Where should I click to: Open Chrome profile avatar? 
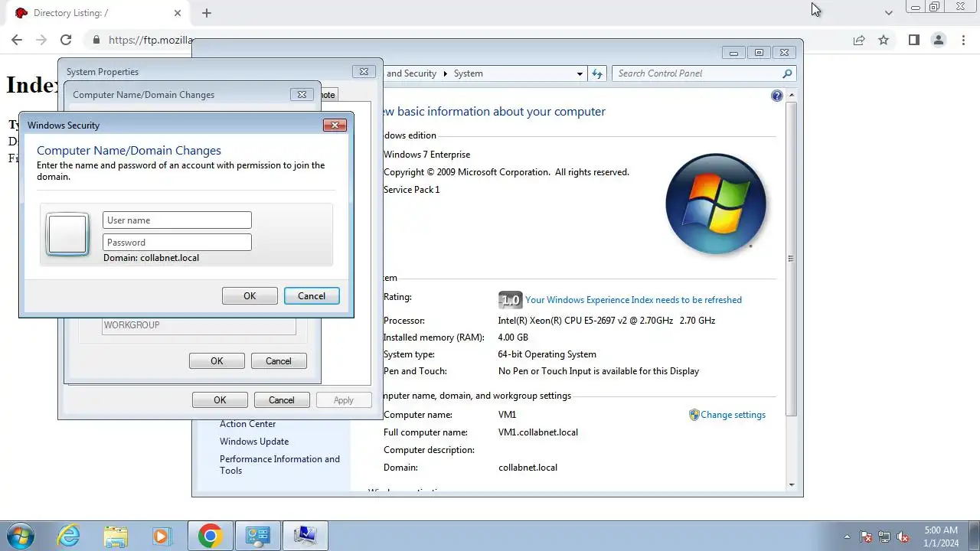tap(938, 40)
